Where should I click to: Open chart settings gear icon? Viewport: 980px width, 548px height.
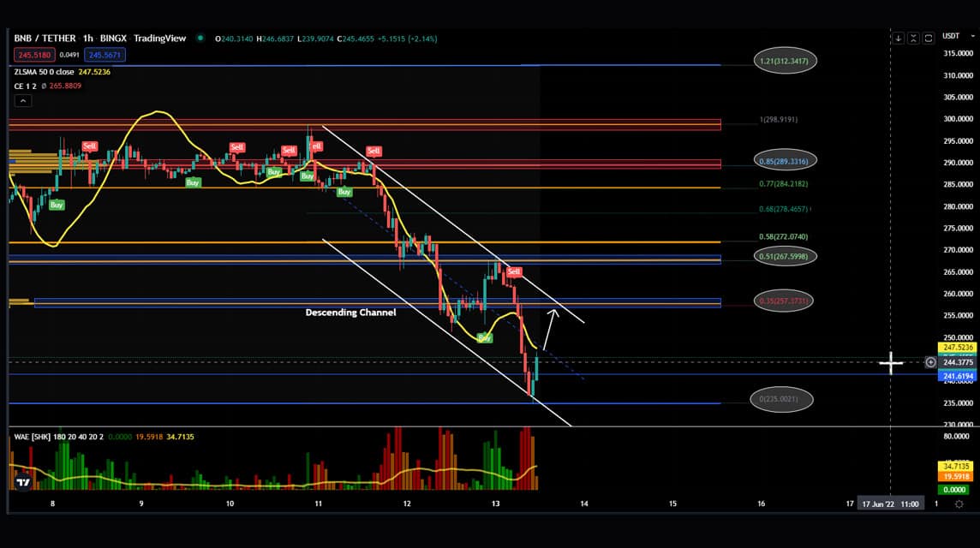[x=959, y=503]
